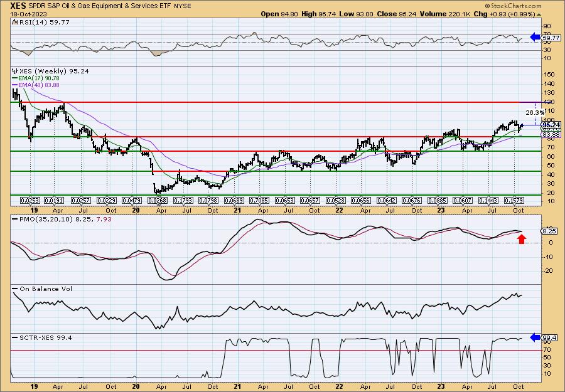Click the candlestick icon before XES (Weekly)
Screen dimensions: 565x392
(14, 71)
